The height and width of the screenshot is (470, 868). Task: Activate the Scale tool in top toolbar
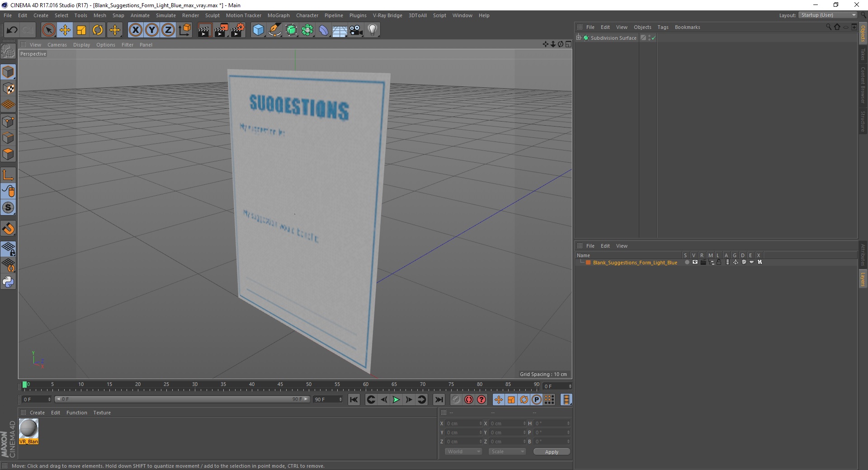(81, 30)
